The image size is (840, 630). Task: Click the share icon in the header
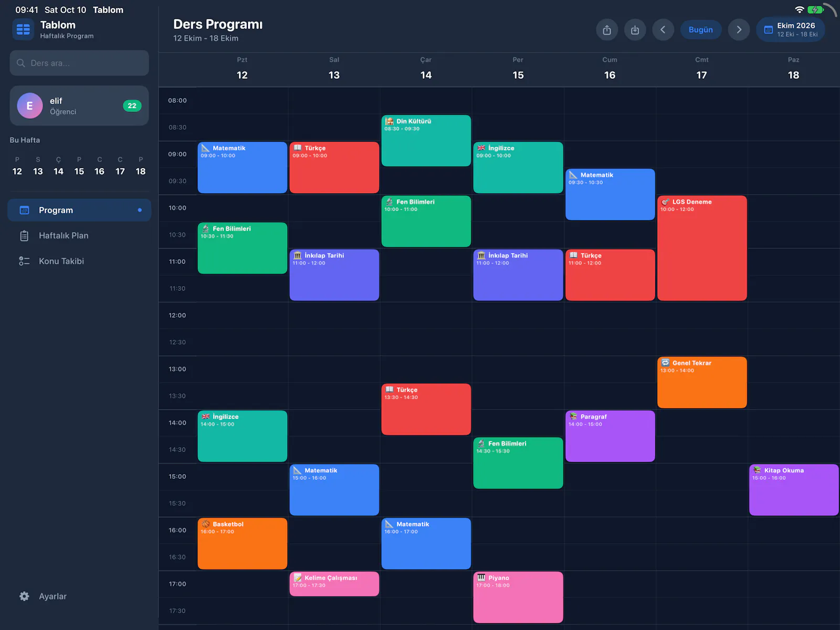[607, 29]
